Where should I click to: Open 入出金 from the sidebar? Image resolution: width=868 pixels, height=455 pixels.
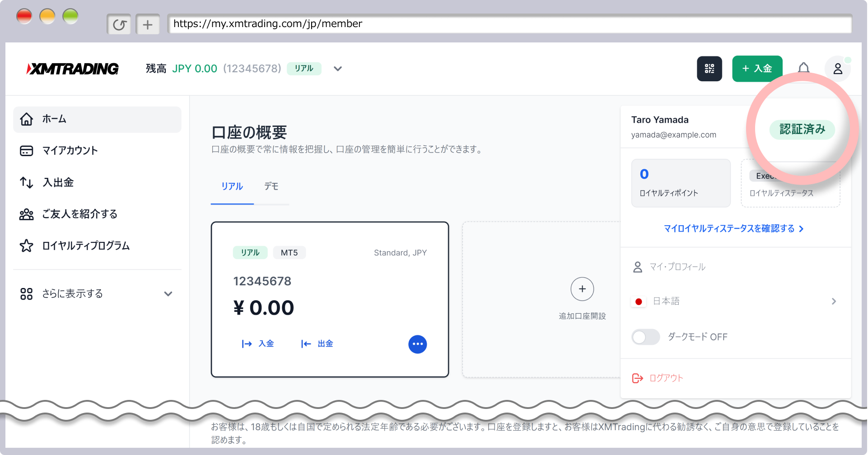click(58, 182)
